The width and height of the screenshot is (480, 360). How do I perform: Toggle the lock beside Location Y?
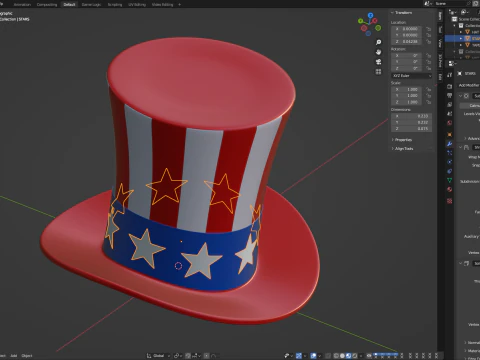(x=429, y=35)
